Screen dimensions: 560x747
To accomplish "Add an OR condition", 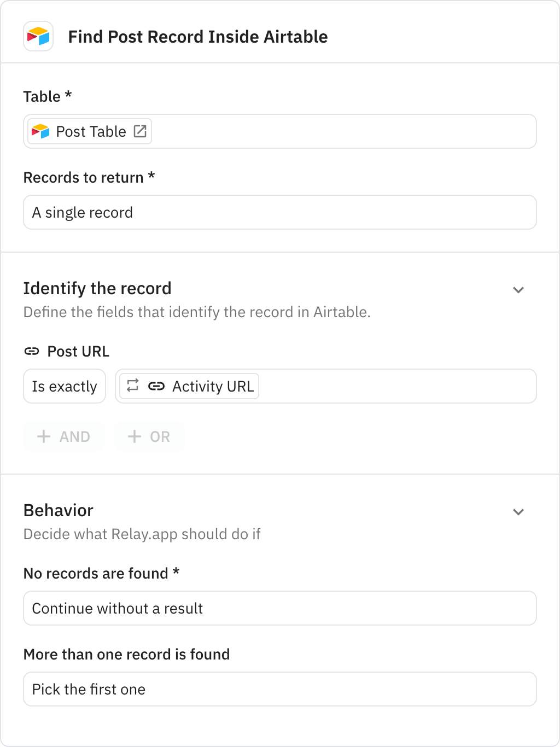I will [149, 436].
